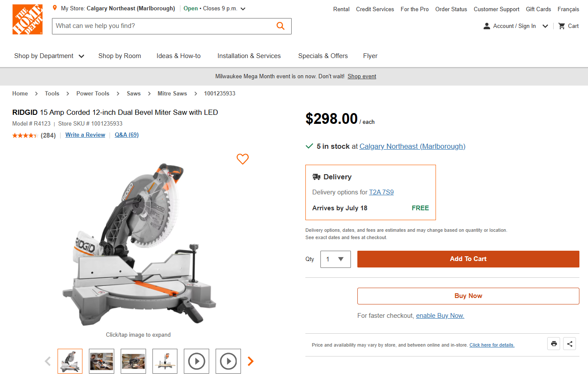588x381 pixels.
Task: Click the orange search magnifier icon
Action: (x=280, y=26)
